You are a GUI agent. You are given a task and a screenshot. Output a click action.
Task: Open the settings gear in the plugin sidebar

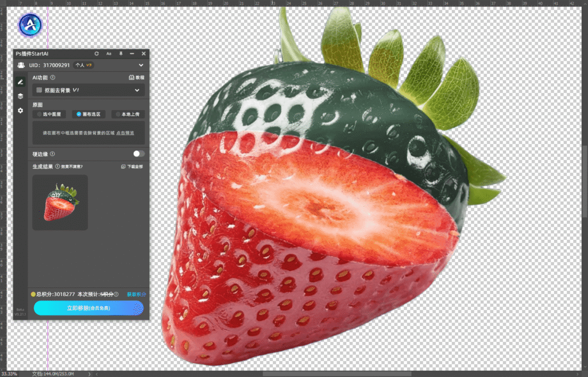coord(20,110)
